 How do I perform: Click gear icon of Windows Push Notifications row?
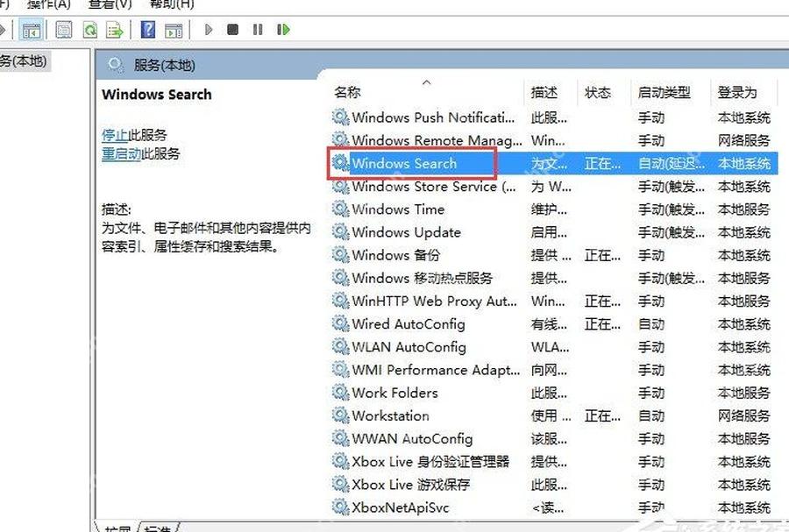tap(341, 117)
